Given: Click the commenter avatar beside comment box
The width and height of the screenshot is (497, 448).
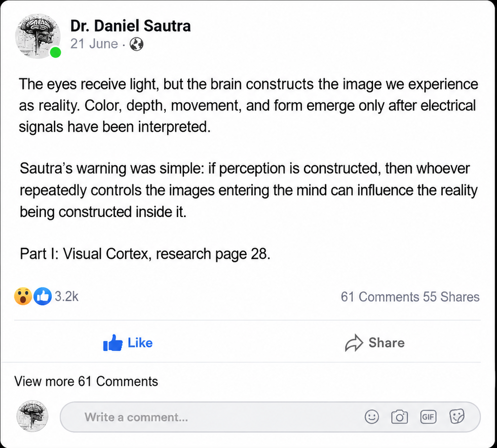Looking at the screenshot, I should (33, 416).
